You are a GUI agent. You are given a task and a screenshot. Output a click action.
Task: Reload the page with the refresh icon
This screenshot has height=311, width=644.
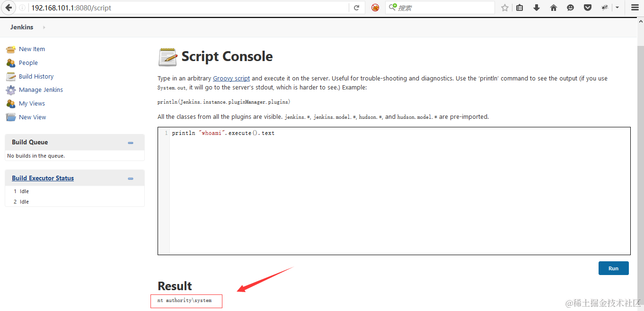pos(356,8)
